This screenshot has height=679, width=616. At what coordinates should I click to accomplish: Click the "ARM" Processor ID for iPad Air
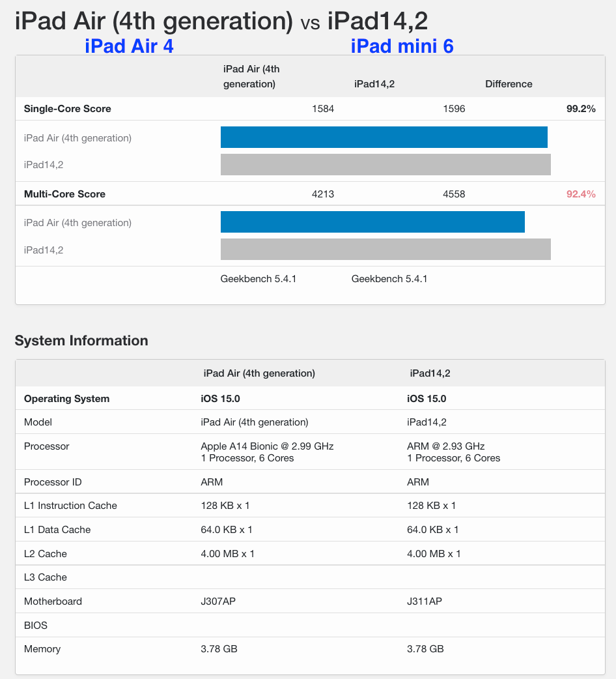(x=212, y=482)
